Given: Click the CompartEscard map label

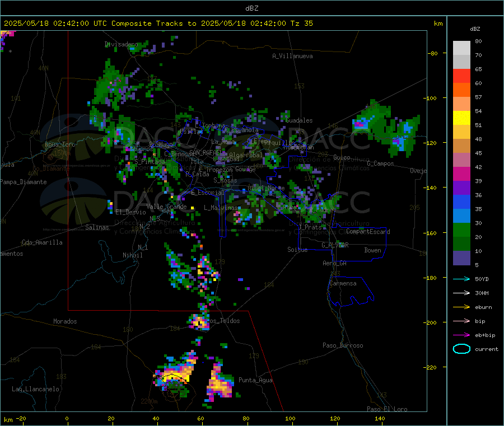Looking at the screenshot, I should coord(368,231).
